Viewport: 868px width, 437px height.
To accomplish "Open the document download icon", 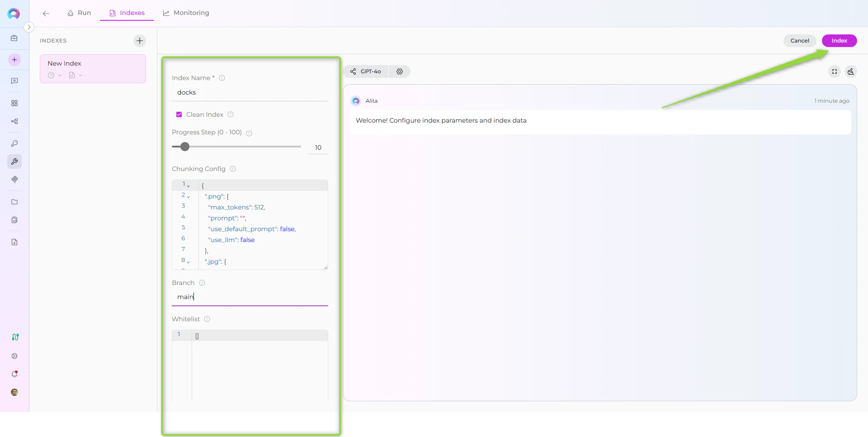I will click(14, 242).
